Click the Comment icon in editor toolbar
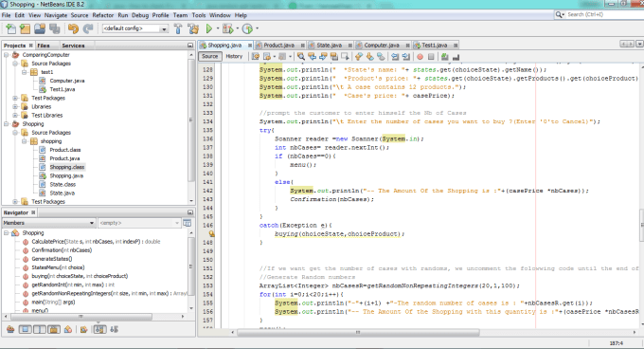This screenshot has width=644, height=349. tap(444, 56)
